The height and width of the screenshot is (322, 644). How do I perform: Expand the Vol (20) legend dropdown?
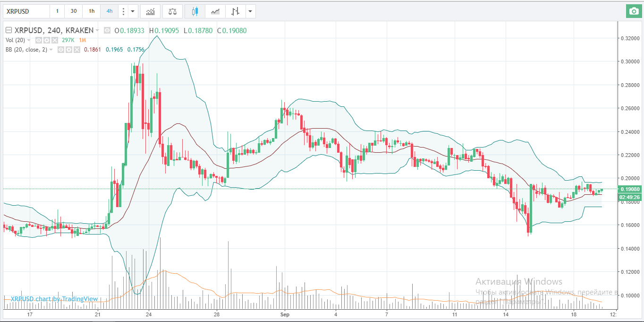click(x=29, y=40)
